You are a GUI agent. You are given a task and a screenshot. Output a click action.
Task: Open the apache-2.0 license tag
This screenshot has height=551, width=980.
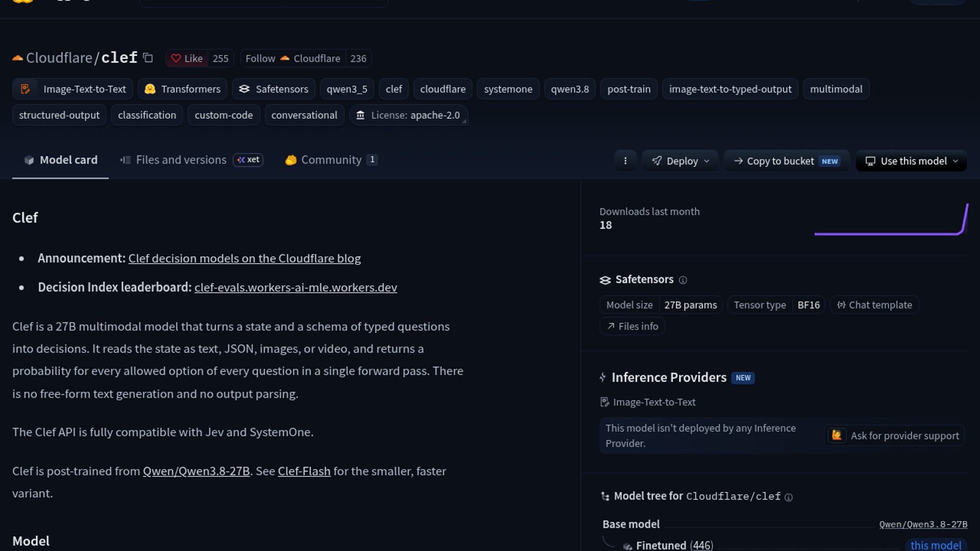(x=409, y=115)
